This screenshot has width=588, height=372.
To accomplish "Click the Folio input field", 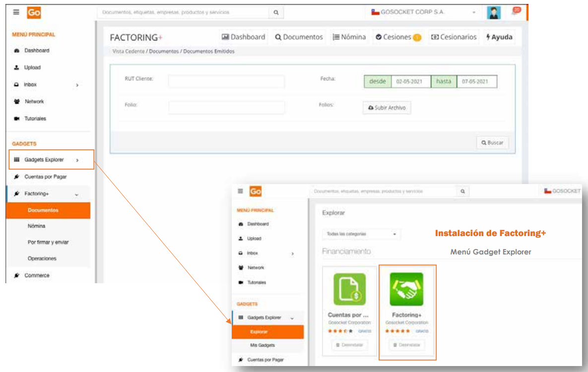I will coord(226,108).
